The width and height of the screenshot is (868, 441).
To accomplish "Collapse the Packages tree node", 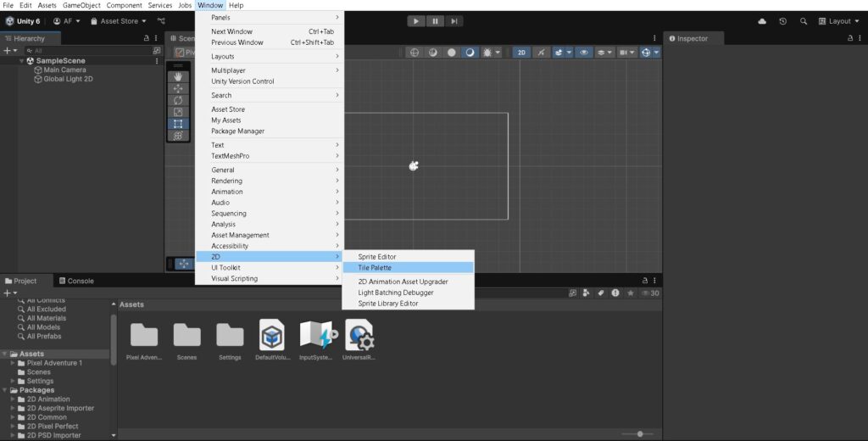I will pos(4,390).
